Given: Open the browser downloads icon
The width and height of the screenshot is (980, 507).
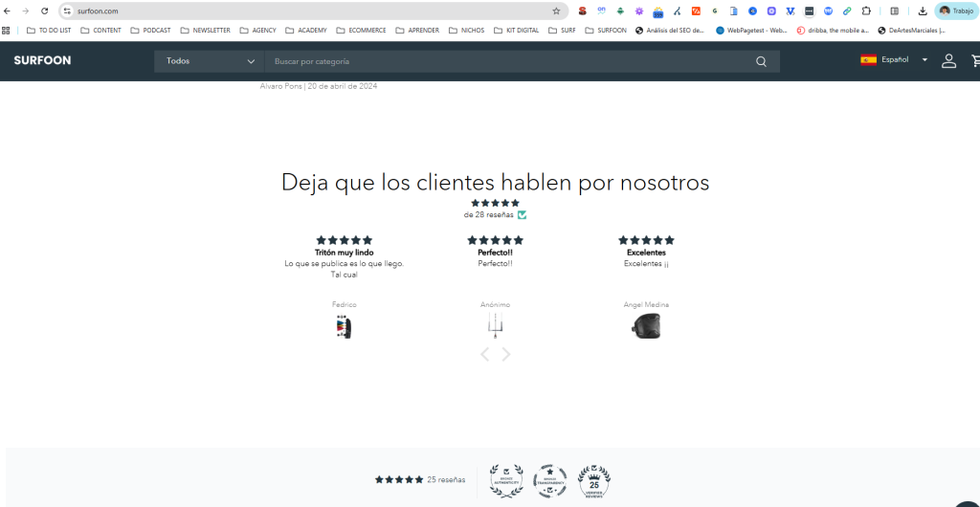Looking at the screenshot, I should tap(923, 11).
